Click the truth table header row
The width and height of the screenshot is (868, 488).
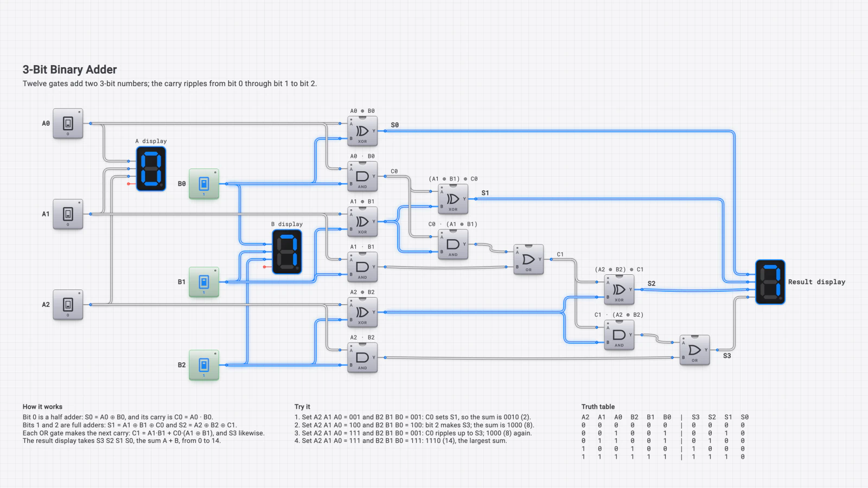pos(665,418)
